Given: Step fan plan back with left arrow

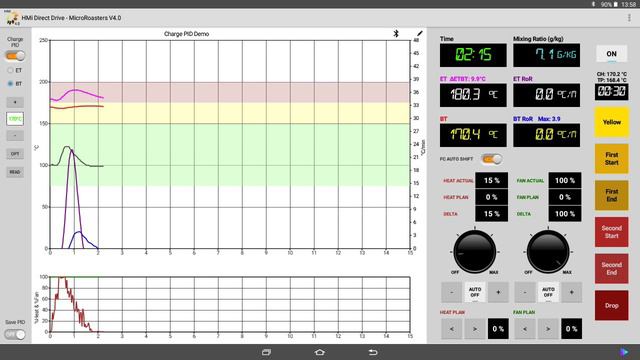Looking at the screenshot, I should pyautogui.click(x=524, y=329).
